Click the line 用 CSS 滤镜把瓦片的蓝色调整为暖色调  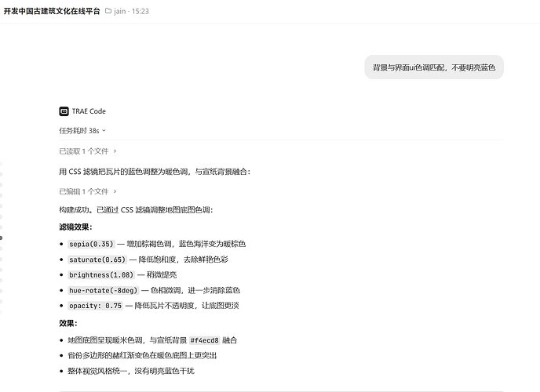click(x=155, y=172)
